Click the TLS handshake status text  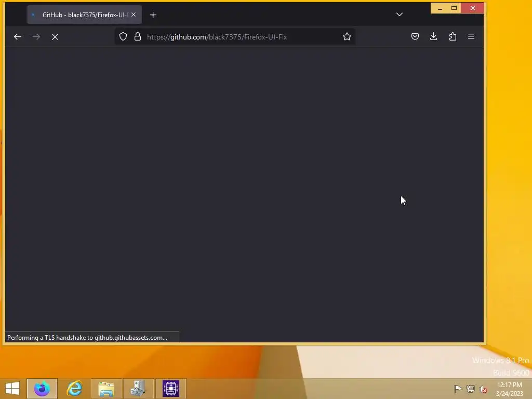(87, 338)
